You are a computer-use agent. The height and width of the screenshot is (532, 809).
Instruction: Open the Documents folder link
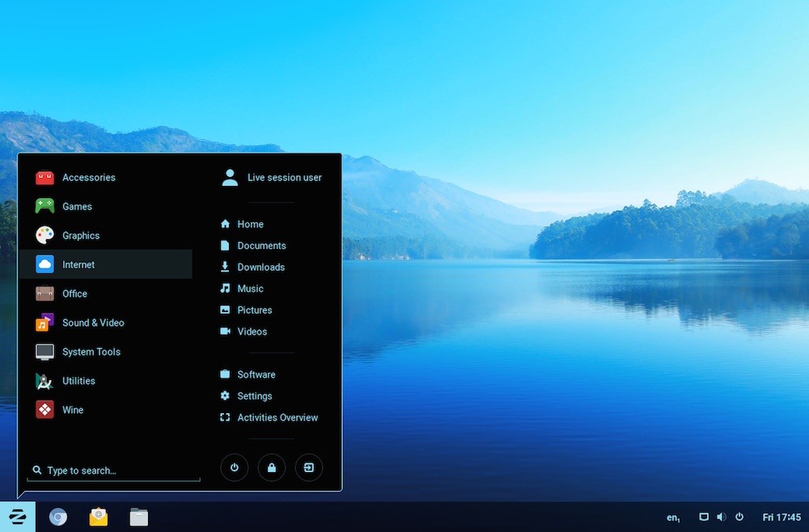tap(262, 245)
